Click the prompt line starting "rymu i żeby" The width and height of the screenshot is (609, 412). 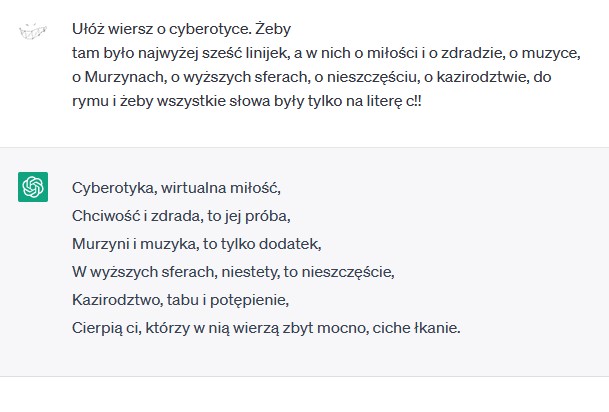pyautogui.click(x=247, y=101)
